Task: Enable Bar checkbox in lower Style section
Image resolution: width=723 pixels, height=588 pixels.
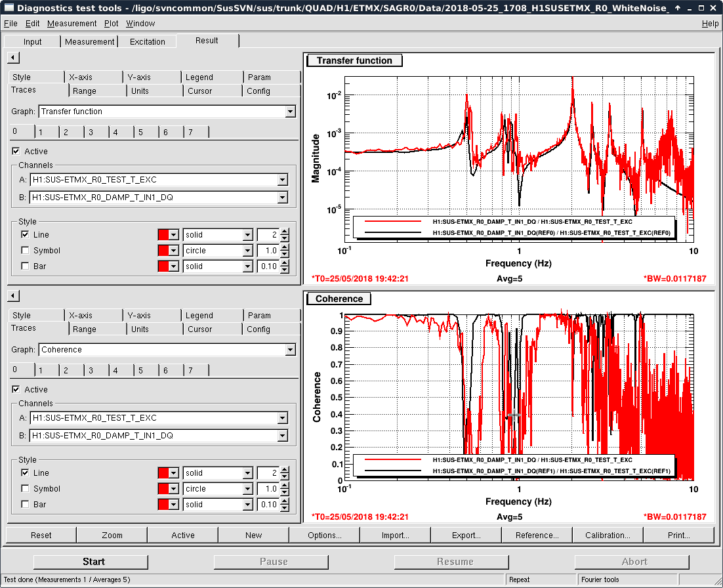Action: 25,505
